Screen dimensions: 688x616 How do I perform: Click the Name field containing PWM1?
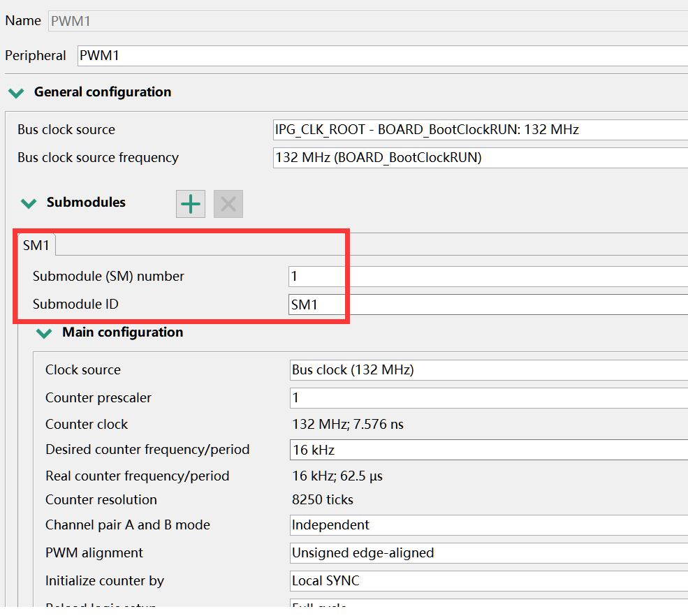coord(367,21)
